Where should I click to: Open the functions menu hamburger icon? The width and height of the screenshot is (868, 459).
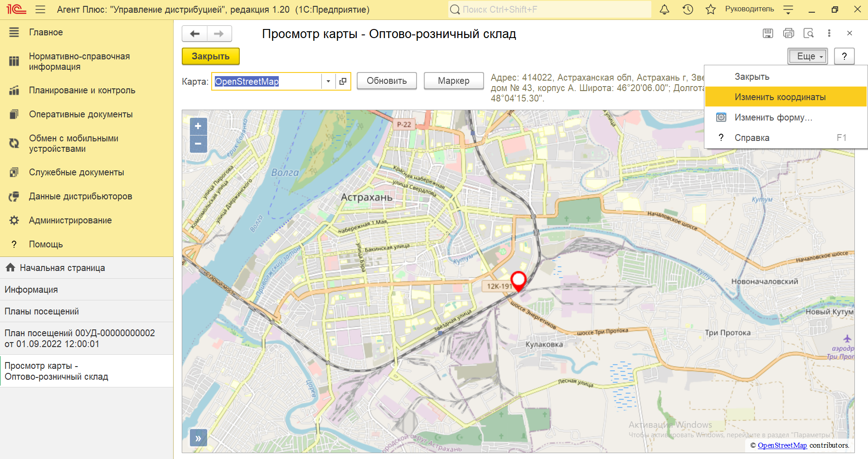(x=40, y=9)
